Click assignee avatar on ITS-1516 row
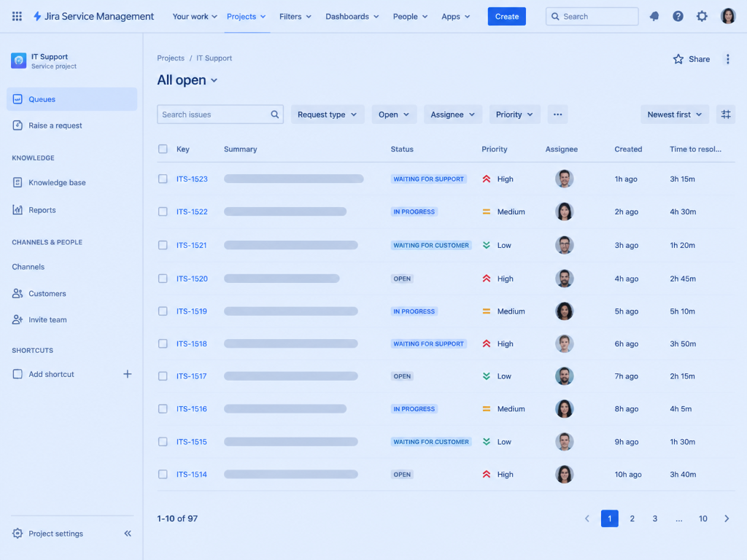Screen dimensions: 747x560 (x=564, y=408)
